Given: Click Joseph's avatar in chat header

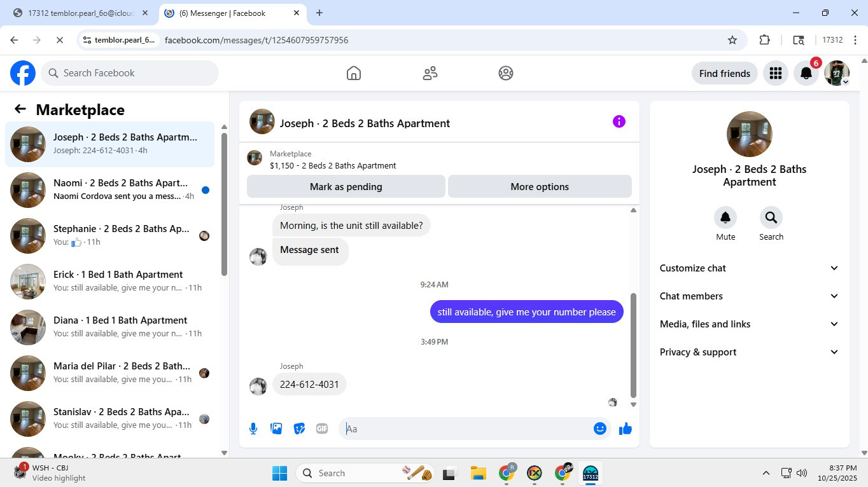Looking at the screenshot, I should point(262,121).
